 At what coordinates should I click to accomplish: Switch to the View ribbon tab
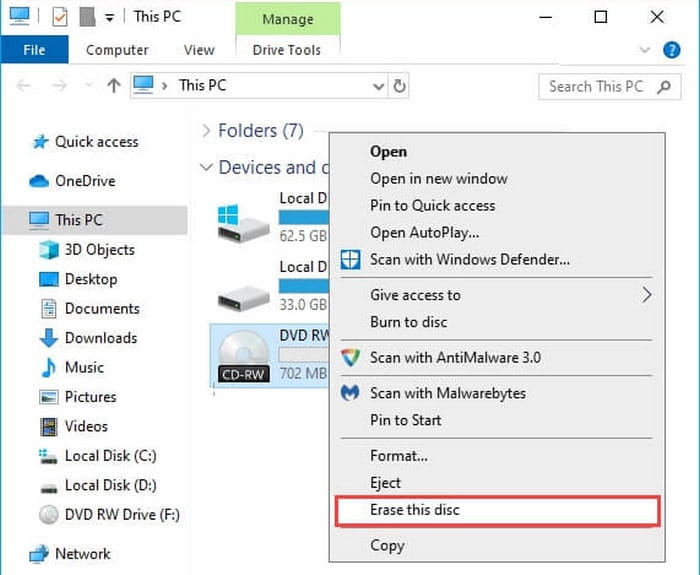[199, 50]
